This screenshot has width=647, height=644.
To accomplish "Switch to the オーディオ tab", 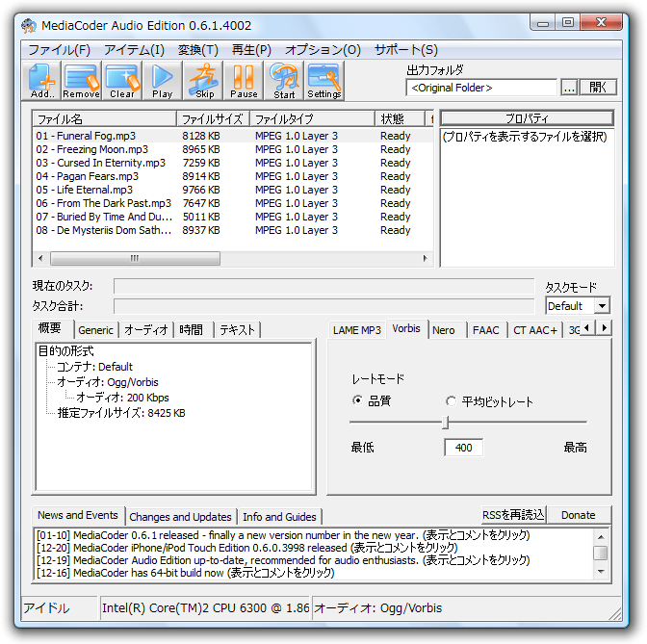I will 146,330.
